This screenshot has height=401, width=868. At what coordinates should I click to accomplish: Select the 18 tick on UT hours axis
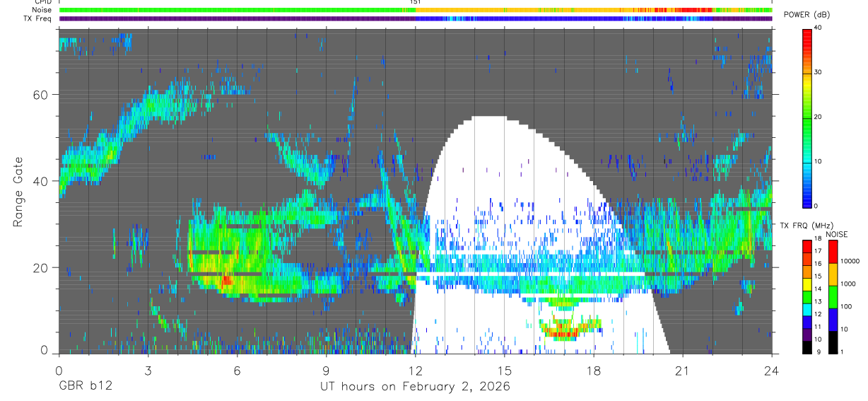(594, 370)
